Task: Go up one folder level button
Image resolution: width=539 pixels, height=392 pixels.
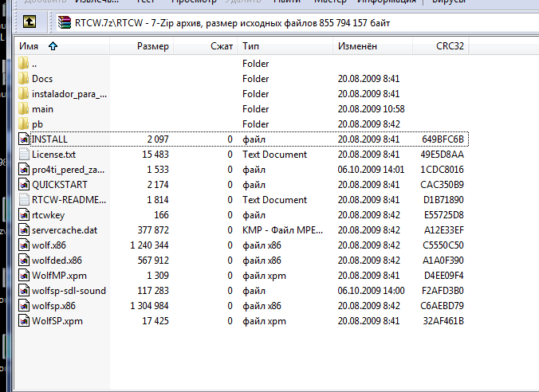Action: pos(30,22)
